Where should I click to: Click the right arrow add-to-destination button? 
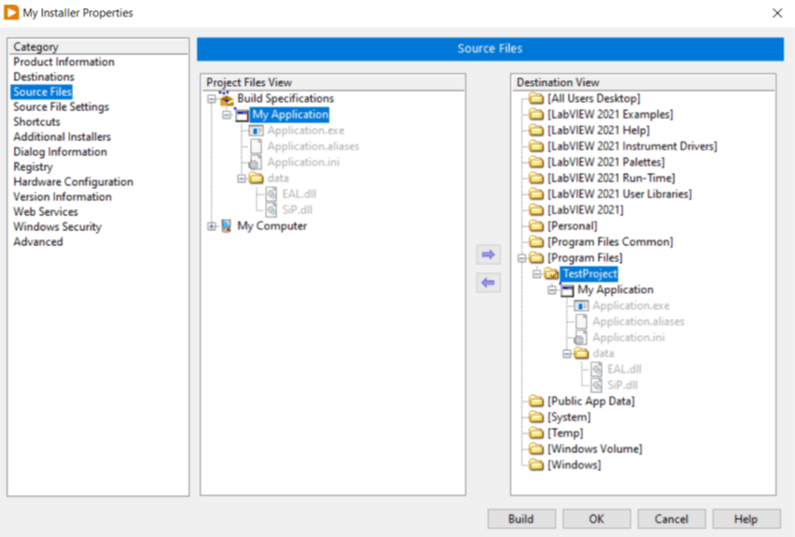pos(488,255)
